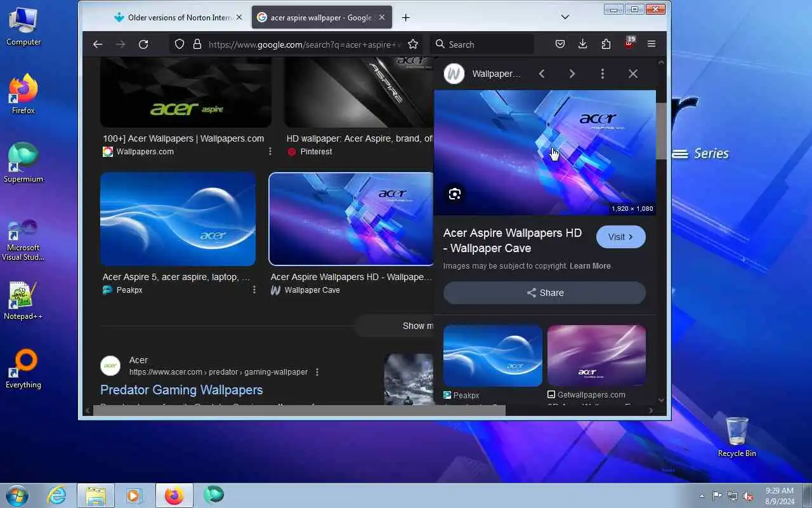Viewport: 812px width, 508px height.
Task: Open more options for Wallpapers.com result
Action: click(270, 152)
